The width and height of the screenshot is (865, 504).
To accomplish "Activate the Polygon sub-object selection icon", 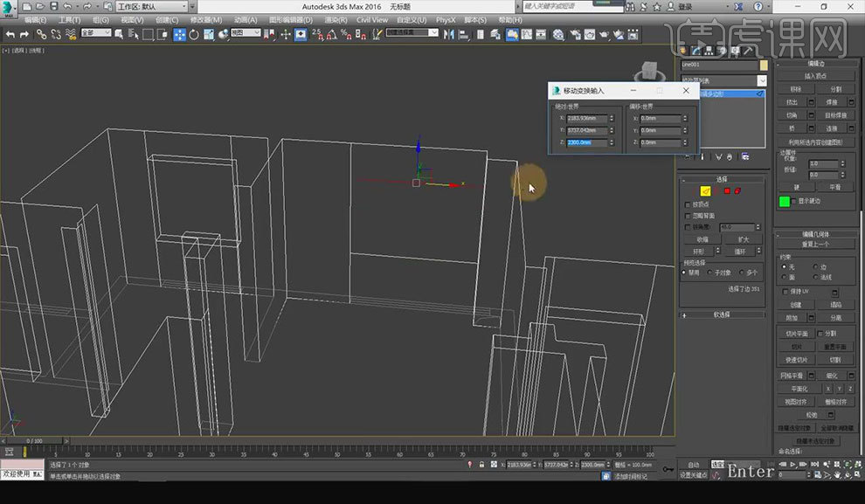I will [727, 191].
